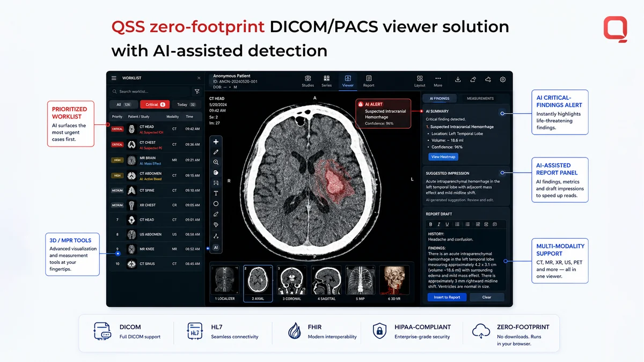Open the MR BRAIN study row
This screenshot has width=644, height=362.
click(x=155, y=160)
